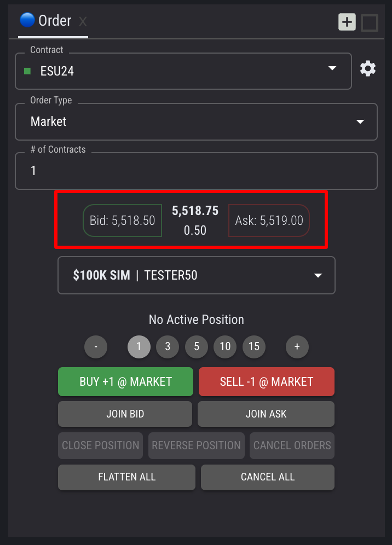The width and height of the screenshot is (392, 545).
Task: Select quantity preset 1
Action: 139,347
